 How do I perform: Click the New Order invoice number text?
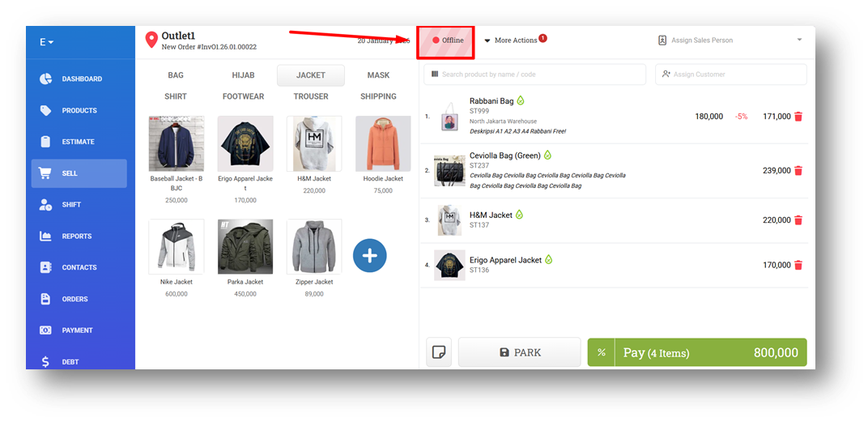click(x=209, y=47)
